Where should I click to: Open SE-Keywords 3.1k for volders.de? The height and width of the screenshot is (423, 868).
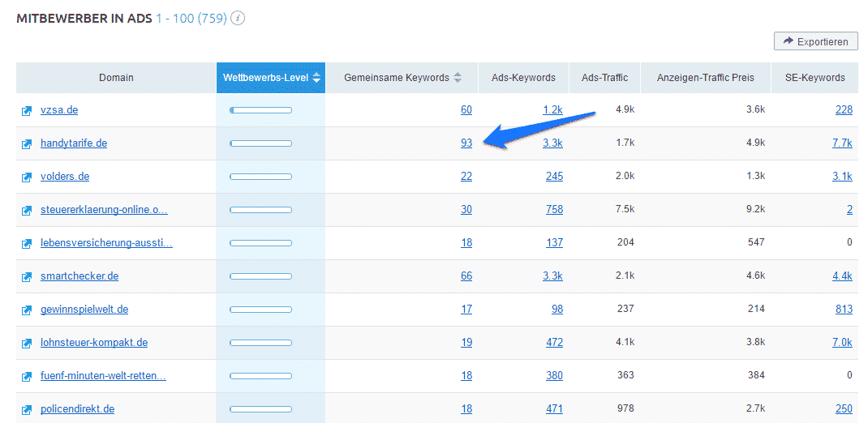842,177
